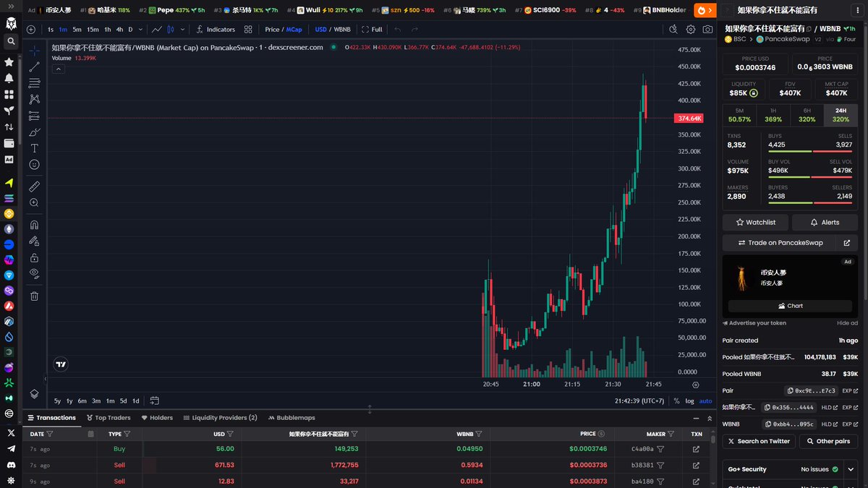Filter transactions by the TYPE column funnel

pos(127,434)
